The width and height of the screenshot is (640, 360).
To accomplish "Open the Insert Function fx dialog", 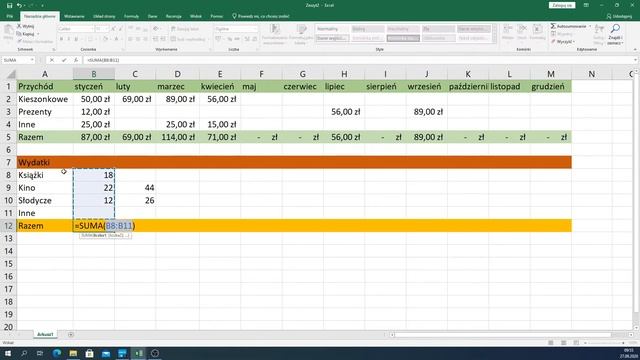I will pos(76,60).
